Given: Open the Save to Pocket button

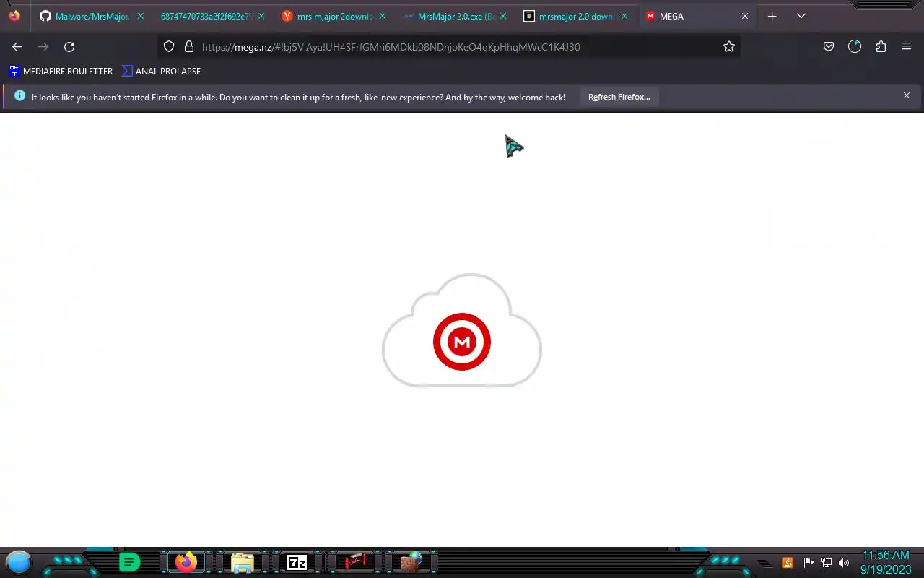Looking at the screenshot, I should pyautogui.click(x=829, y=46).
